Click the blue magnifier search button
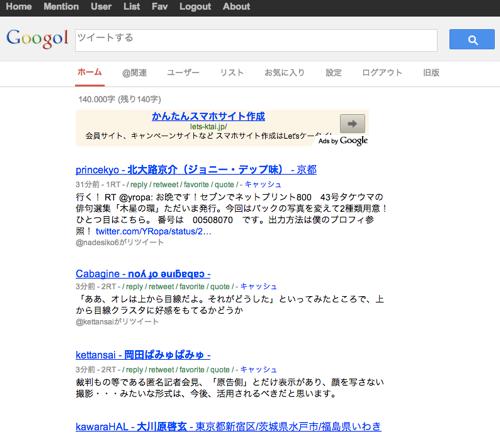This screenshot has width=500, height=433. click(x=472, y=39)
